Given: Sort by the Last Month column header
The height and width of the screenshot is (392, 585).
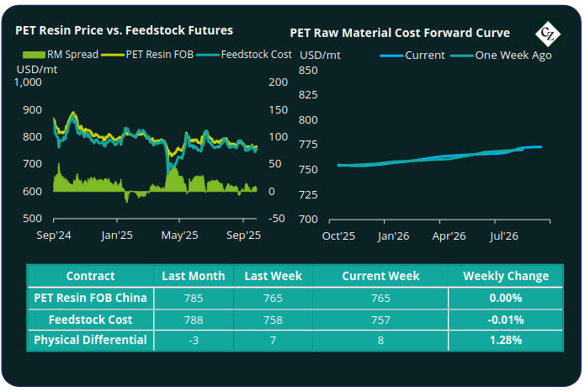Looking at the screenshot, I should click(193, 276).
